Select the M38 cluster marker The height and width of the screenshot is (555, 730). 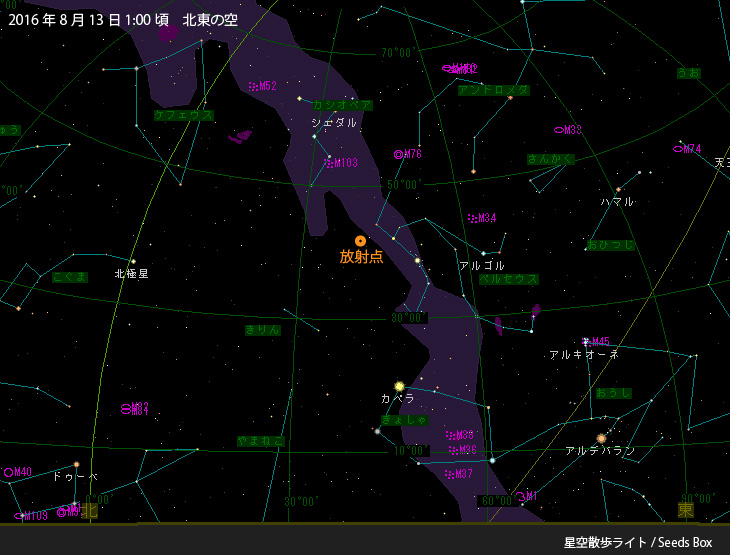460,435
